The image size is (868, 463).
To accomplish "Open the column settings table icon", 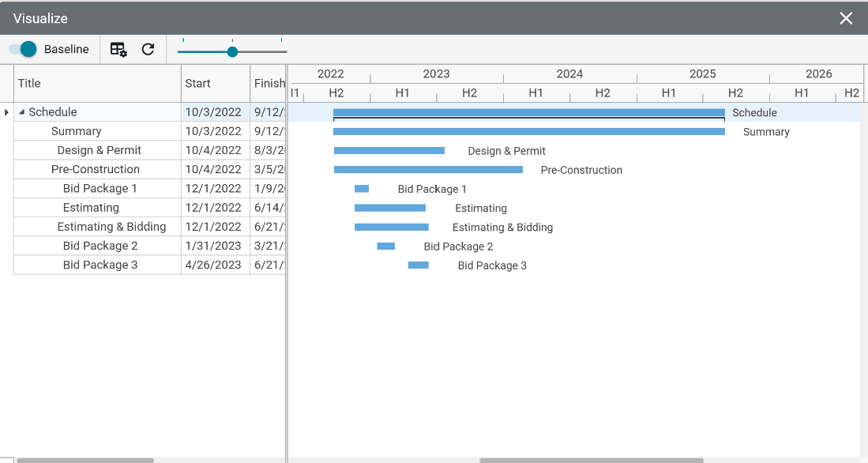I will tap(118, 50).
